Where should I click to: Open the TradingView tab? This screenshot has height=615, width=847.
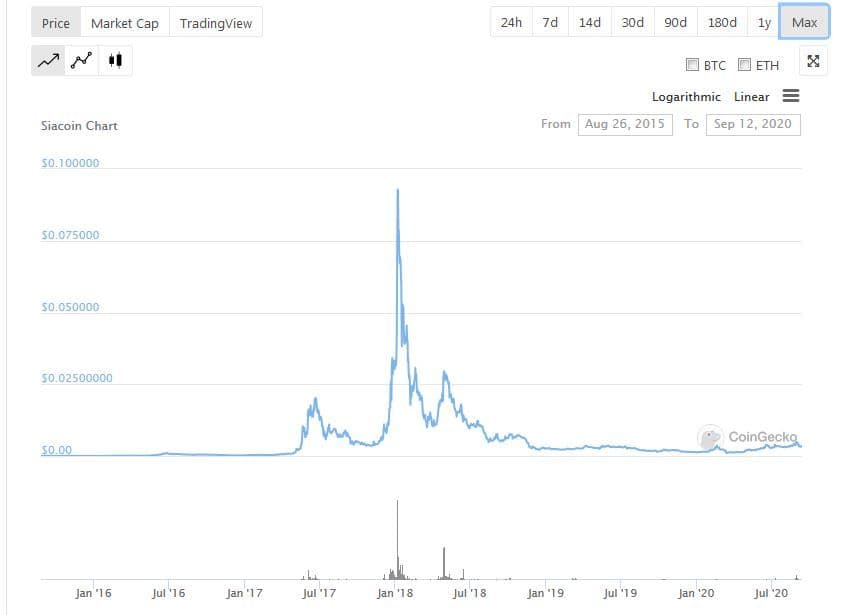point(216,23)
